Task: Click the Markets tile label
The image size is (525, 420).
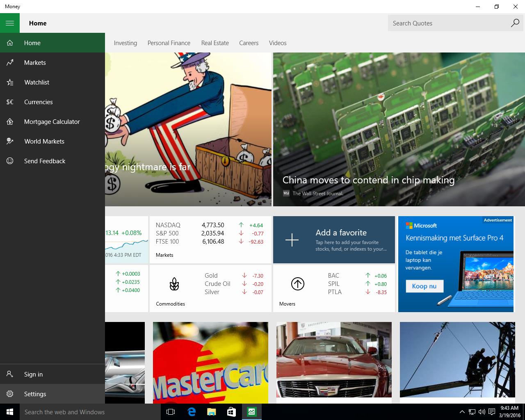Action: [164, 255]
